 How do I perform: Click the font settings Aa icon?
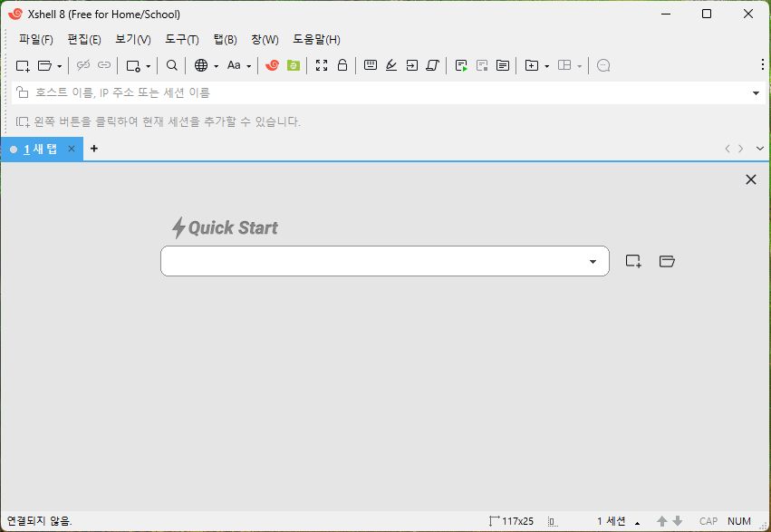(234, 65)
